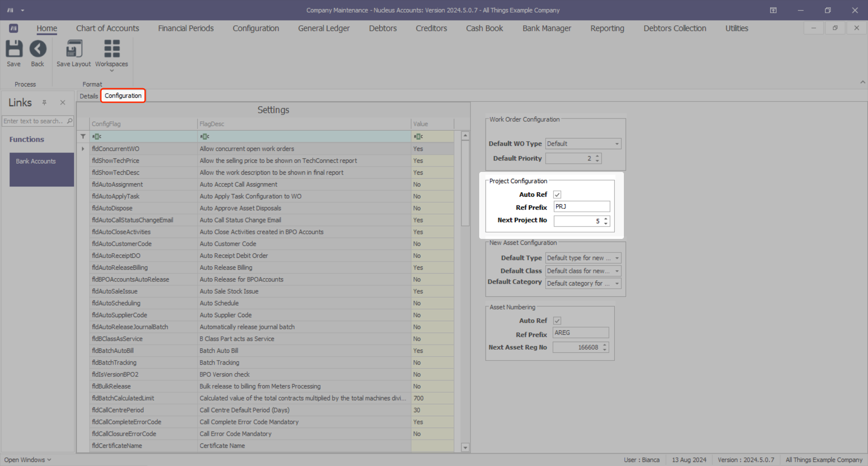This screenshot has width=868, height=466.
Task: Switch to the Details tab
Action: [89, 96]
